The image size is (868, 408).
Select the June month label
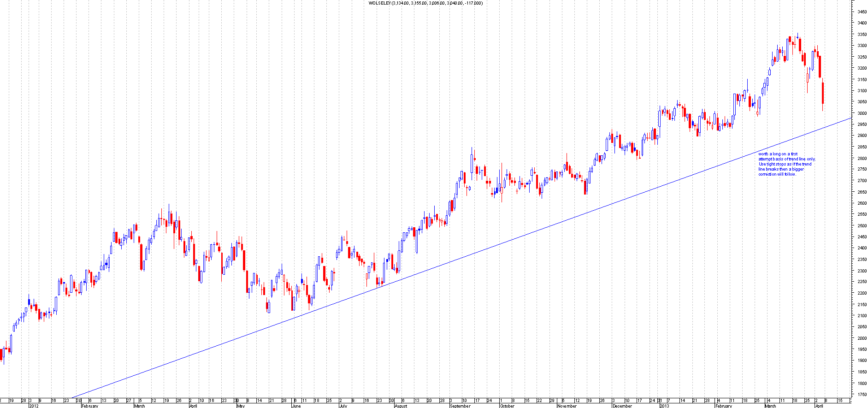point(296,406)
